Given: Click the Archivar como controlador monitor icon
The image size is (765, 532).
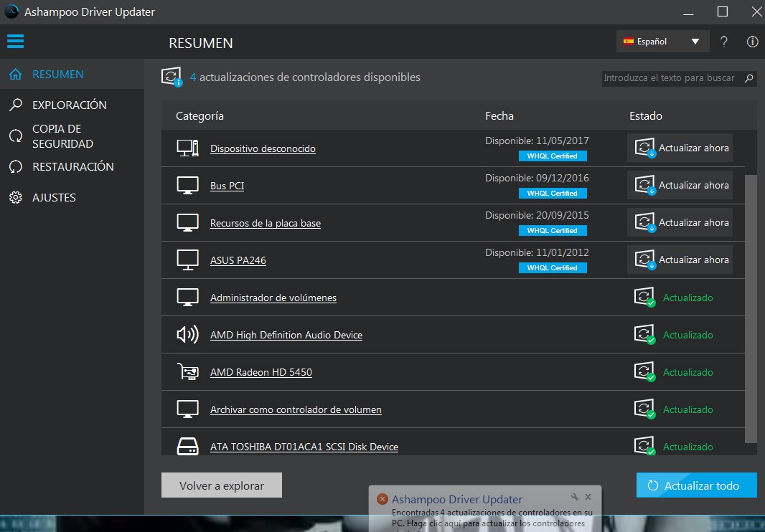Looking at the screenshot, I should (187, 409).
